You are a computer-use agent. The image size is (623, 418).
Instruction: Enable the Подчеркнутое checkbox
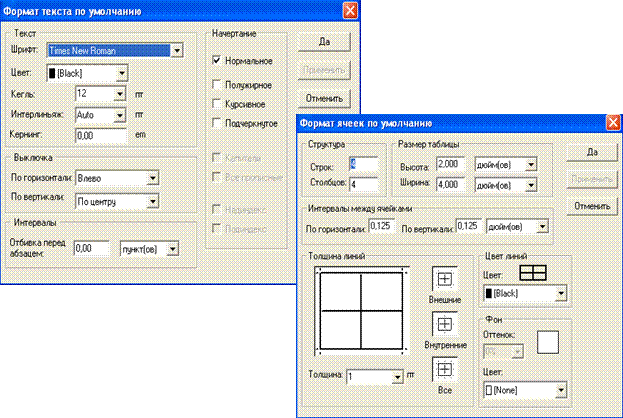[217, 122]
